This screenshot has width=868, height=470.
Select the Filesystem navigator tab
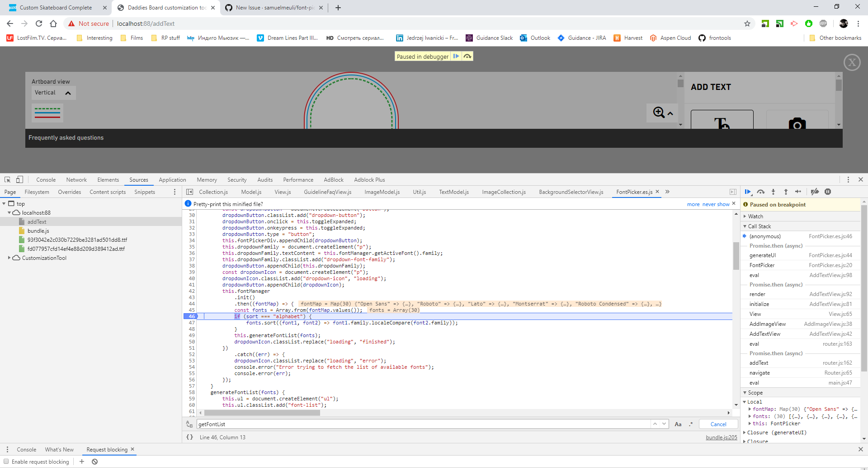coord(37,192)
